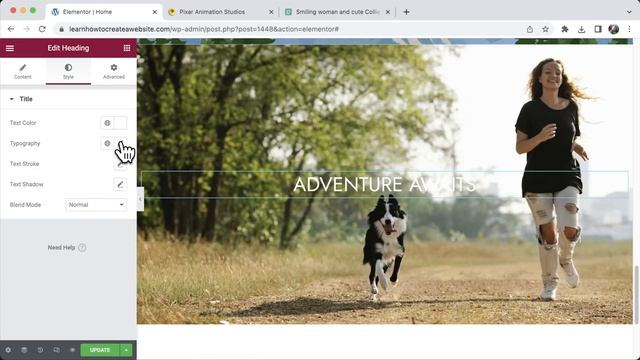Click the Typography global globe icon

point(107,143)
